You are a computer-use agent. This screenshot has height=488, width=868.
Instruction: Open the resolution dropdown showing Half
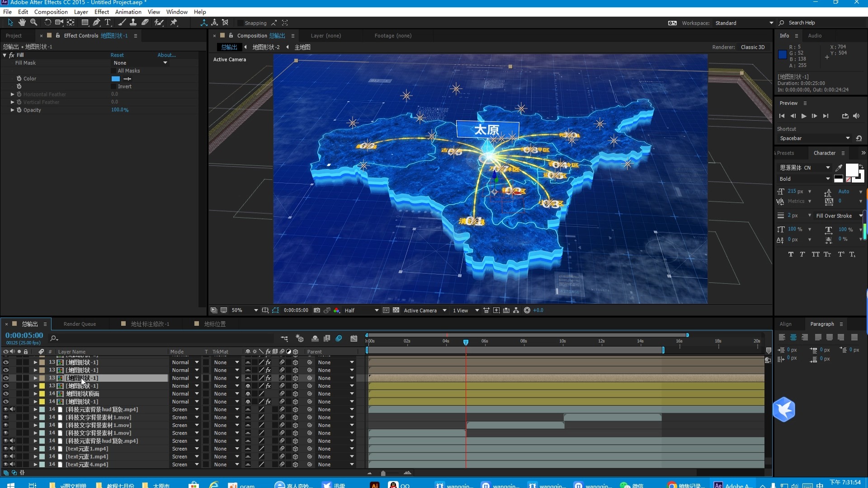(361, 310)
